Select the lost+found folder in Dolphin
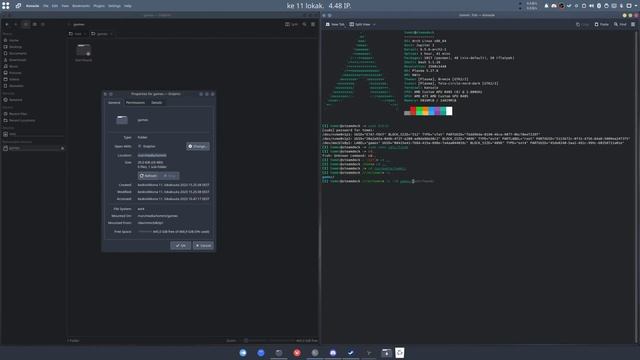 point(83,53)
